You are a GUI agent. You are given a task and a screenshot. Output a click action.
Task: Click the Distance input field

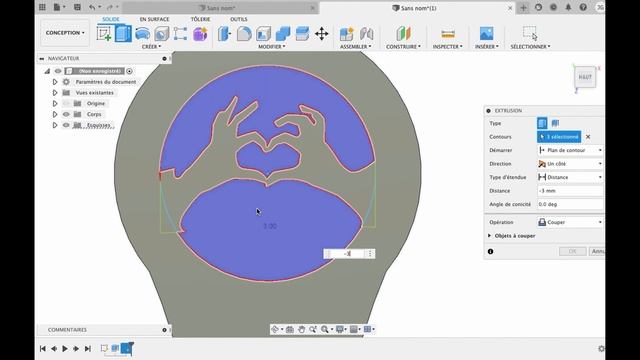click(x=570, y=191)
